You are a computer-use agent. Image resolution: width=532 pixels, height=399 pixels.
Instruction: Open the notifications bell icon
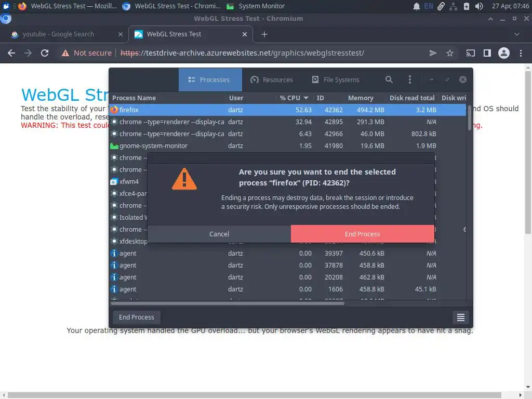[416, 6]
